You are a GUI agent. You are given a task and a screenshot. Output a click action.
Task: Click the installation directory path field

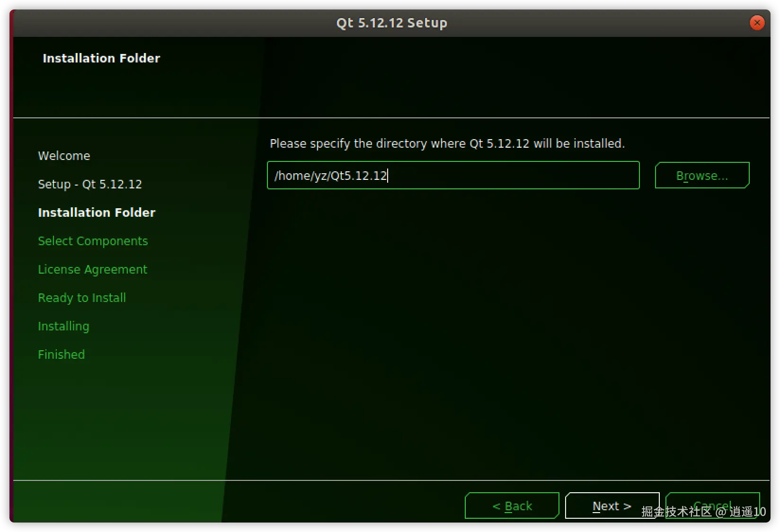click(x=453, y=175)
